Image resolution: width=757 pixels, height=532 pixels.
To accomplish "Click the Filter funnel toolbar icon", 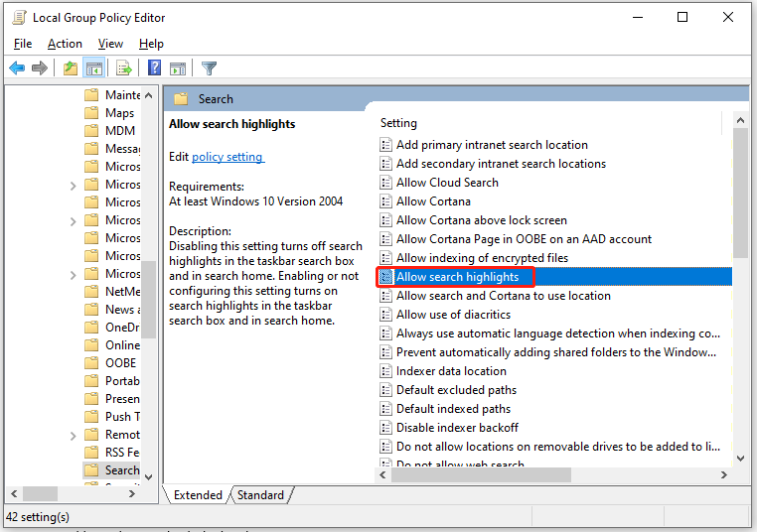I will click(x=209, y=68).
